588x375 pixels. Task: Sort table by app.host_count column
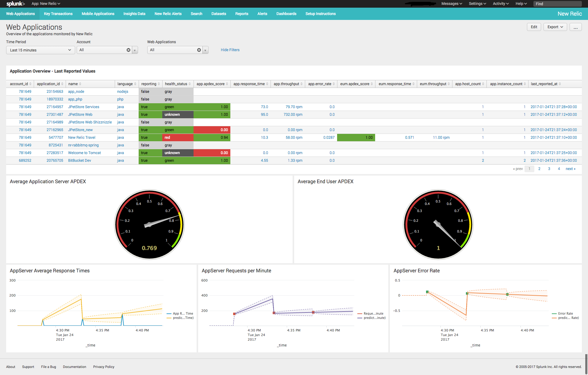pyautogui.click(x=469, y=84)
